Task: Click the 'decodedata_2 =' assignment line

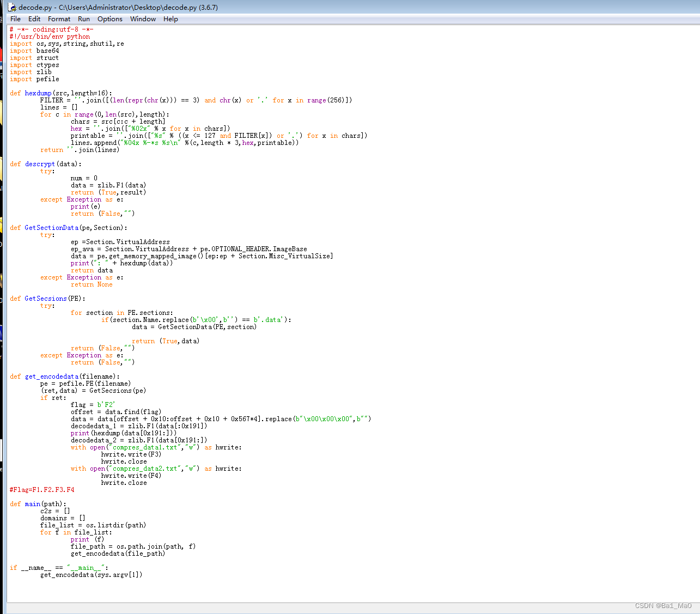Action: click(x=139, y=440)
